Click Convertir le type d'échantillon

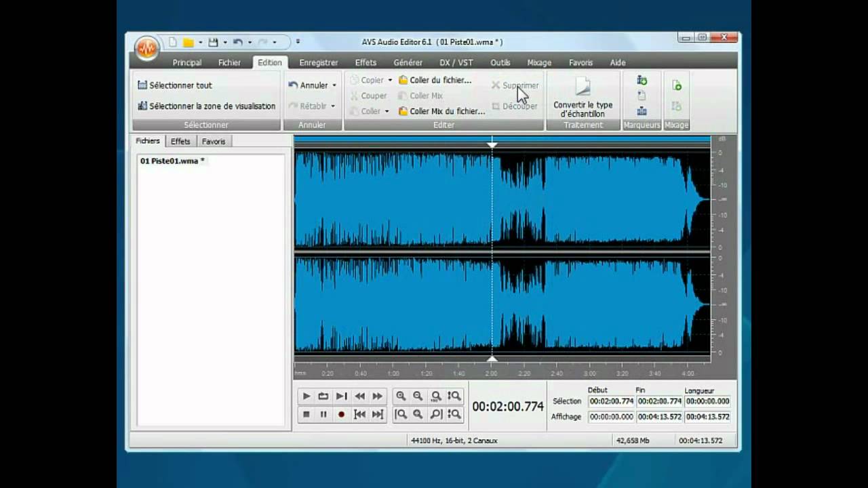[x=583, y=98]
